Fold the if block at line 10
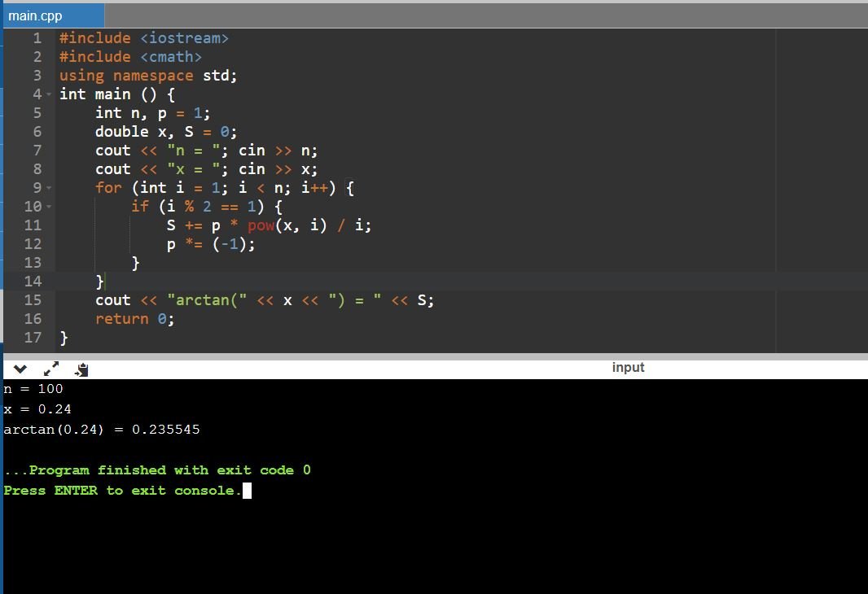The image size is (868, 594). point(48,207)
